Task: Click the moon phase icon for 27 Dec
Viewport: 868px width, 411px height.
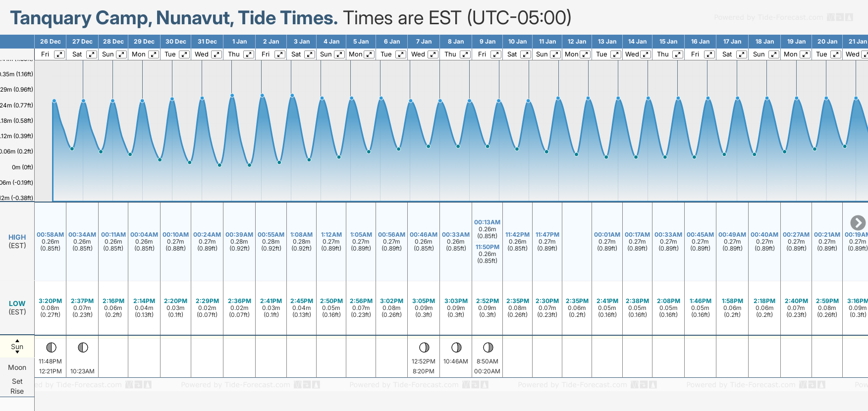Action: [83, 348]
